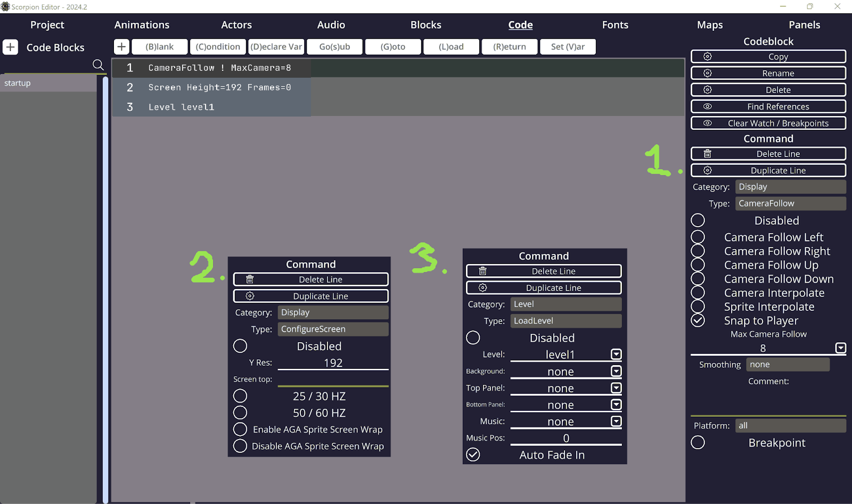Click the gear icon on Copy button

[708, 56]
